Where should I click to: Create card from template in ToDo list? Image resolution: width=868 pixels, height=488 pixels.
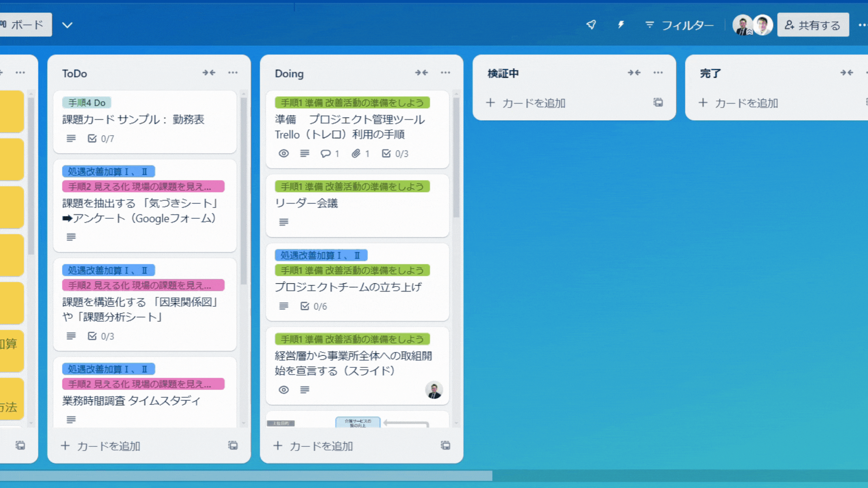[x=233, y=446]
